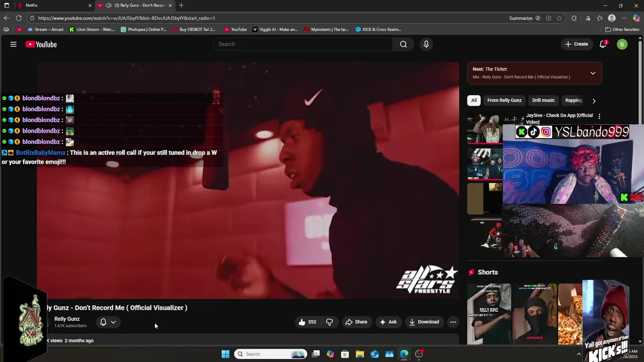Click the YouTube search input field

[x=304, y=44]
